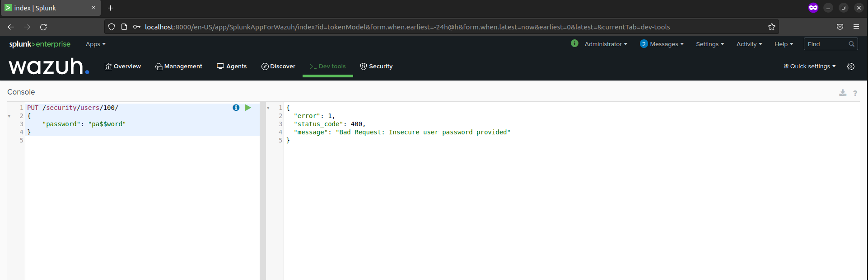This screenshot has height=280, width=868.
Task: Run the PUT request with play icon
Action: [248, 108]
